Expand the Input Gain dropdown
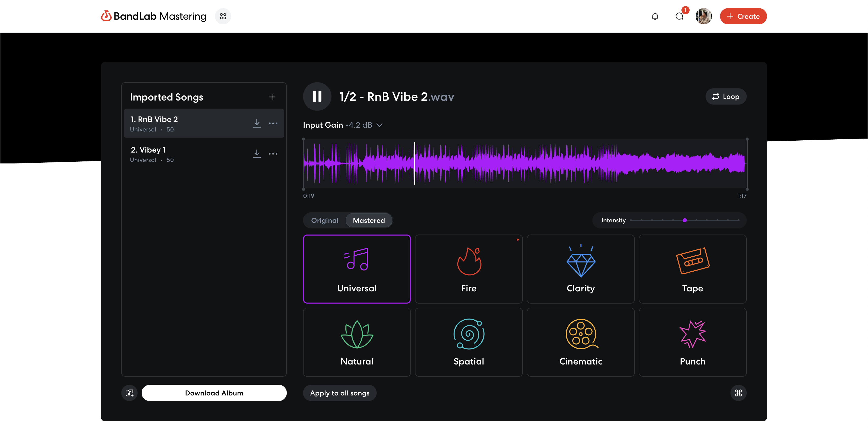The image size is (868, 432). pos(379,125)
